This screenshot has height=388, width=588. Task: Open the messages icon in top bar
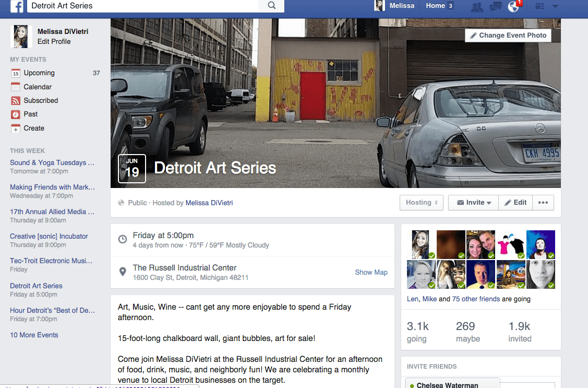(495, 6)
